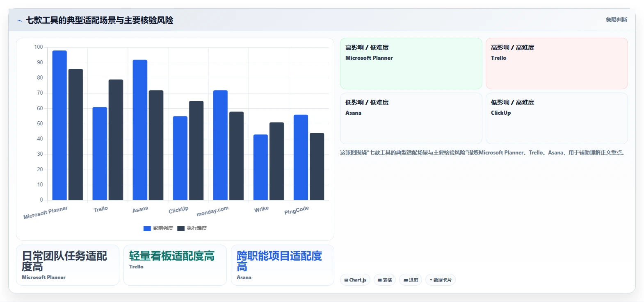
Task: Select the 进度 tag
Action: tap(411, 280)
